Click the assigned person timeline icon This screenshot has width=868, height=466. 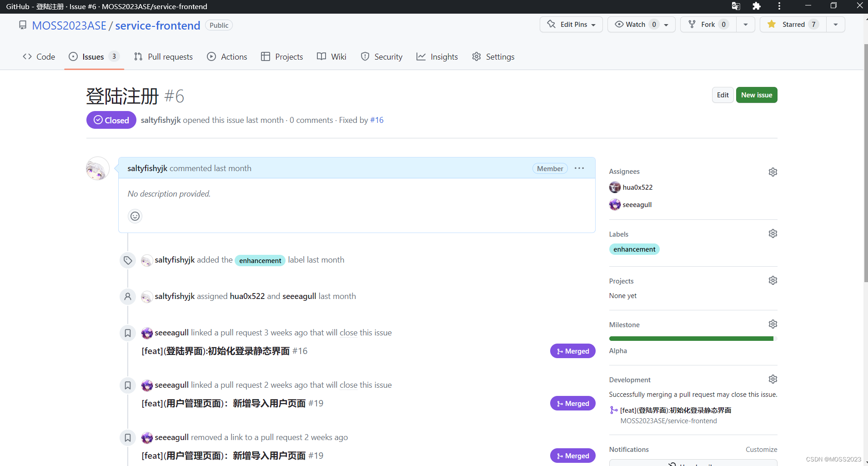128,297
